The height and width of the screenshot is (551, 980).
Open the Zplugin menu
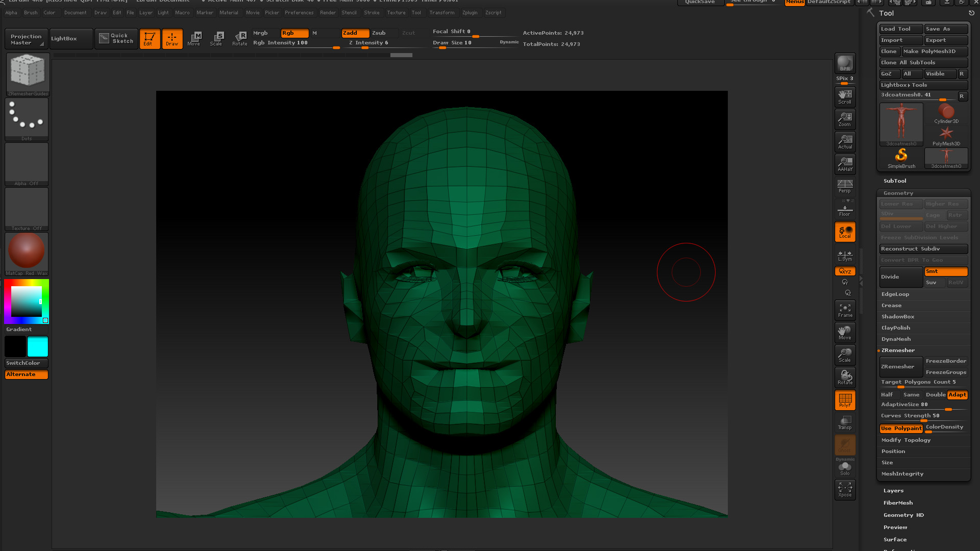click(x=470, y=13)
